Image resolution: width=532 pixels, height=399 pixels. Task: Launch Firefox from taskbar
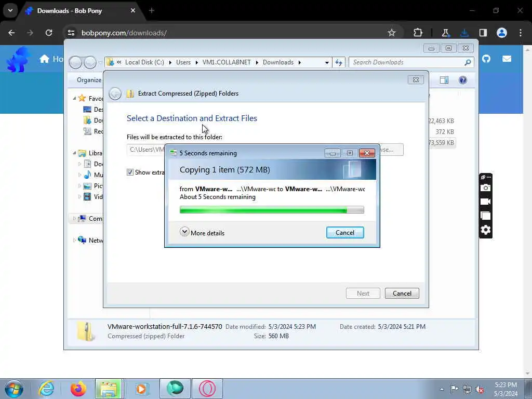pos(78,389)
